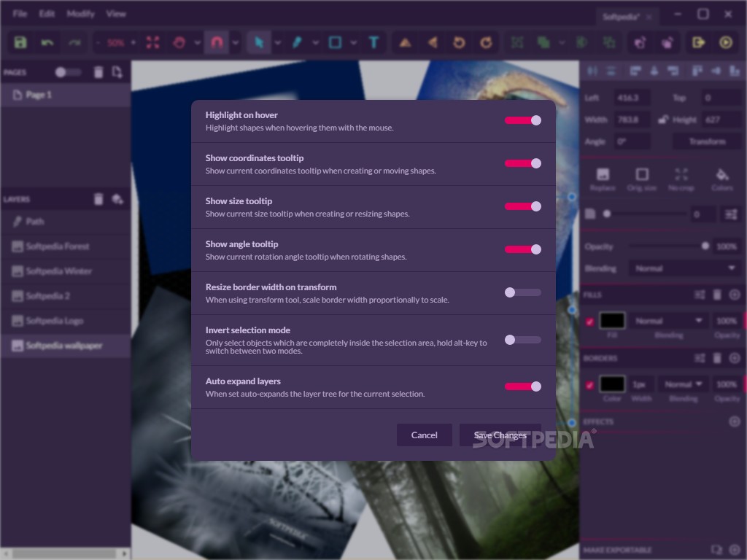Screen dimensions: 747x560
Task: Click the Redo arrow icon
Action: [x=75, y=42]
